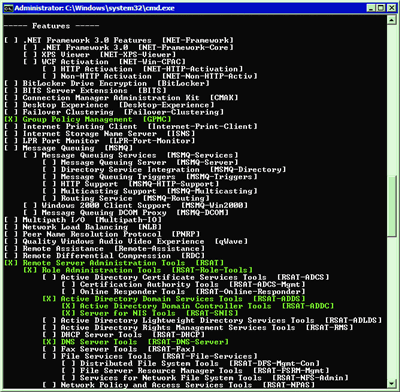
Task: Click scrollbar track below the thumb
Action: (x=391, y=308)
